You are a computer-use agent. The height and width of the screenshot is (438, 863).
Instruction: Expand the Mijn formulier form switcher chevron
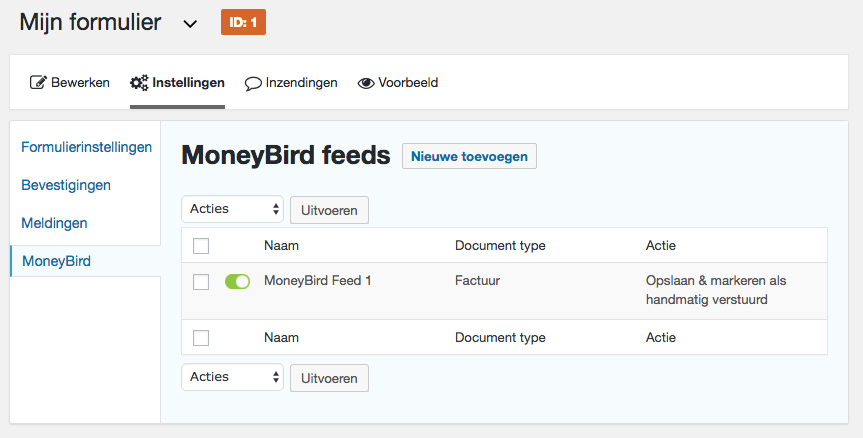(x=190, y=24)
